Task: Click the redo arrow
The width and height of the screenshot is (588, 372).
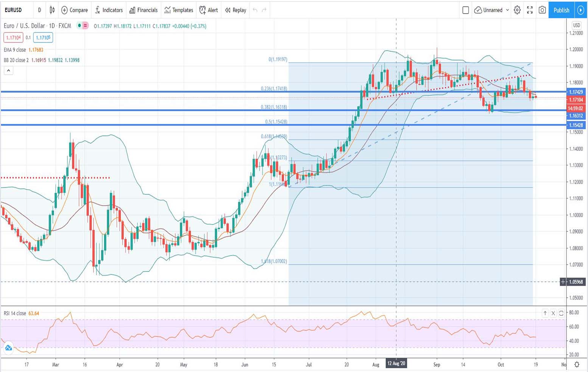Action: pyautogui.click(x=264, y=10)
